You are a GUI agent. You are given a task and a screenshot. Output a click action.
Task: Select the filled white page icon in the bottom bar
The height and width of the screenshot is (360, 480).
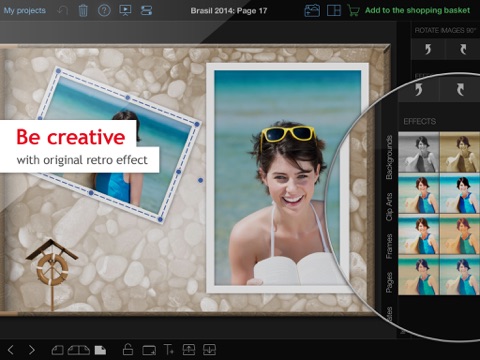[100, 350]
